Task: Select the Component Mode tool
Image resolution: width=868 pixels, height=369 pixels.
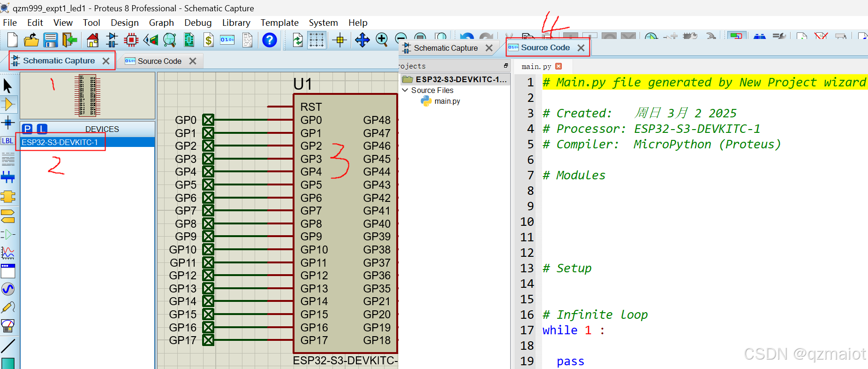Action: [8, 104]
